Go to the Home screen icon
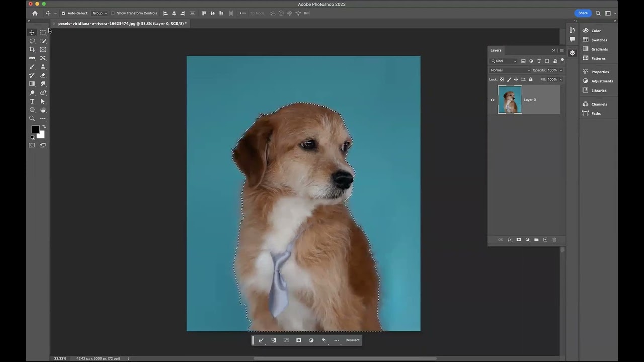The height and width of the screenshot is (362, 644). 35,13
